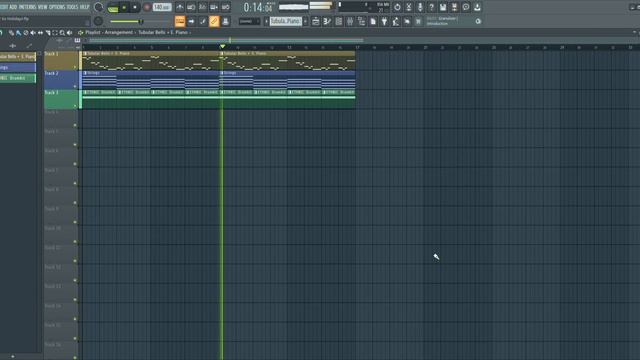This screenshot has height=360, width=640.
Task: Open the Mixer view icon
Action: pos(350,21)
